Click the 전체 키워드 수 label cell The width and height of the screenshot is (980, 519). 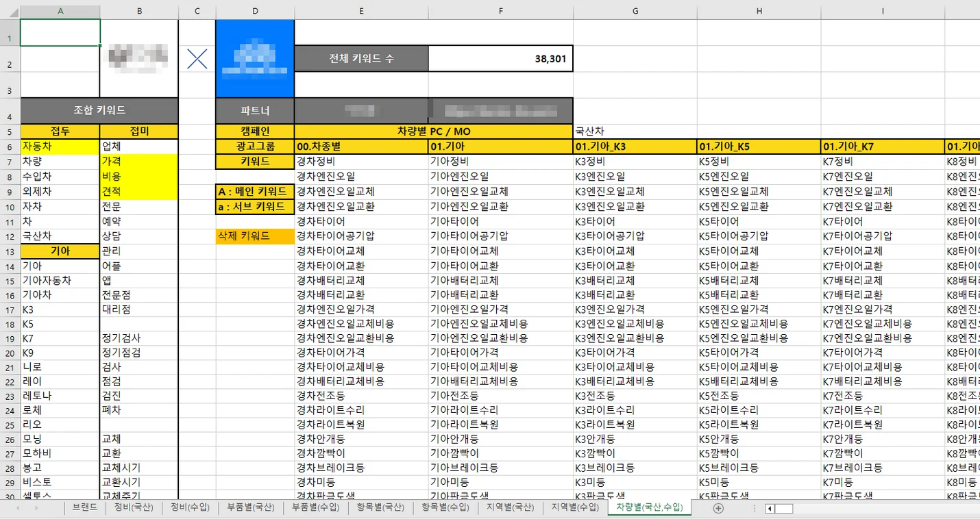[x=361, y=59]
